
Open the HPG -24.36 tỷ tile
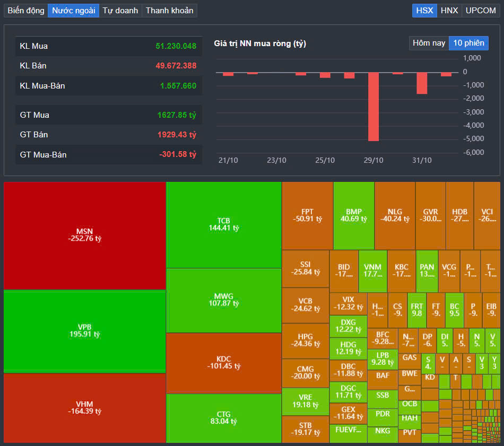(306, 340)
